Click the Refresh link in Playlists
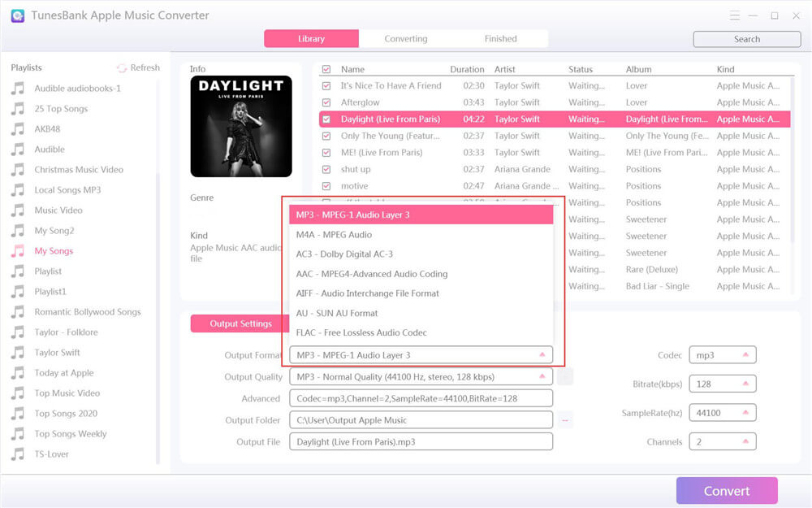812x508 pixels. point(145,68)
